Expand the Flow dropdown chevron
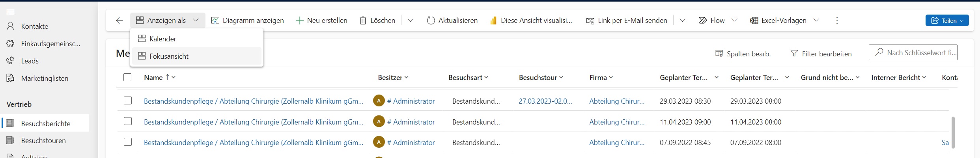Screen dimensions: 980x158 point(734,20)
